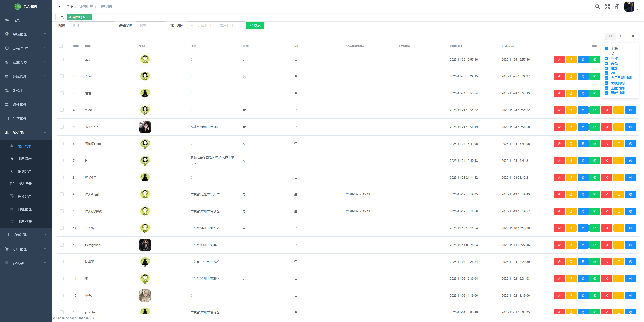Collapse the 微信用户 sidebar menu
This screenshot has height=322, width=644.
click(26, 133)
